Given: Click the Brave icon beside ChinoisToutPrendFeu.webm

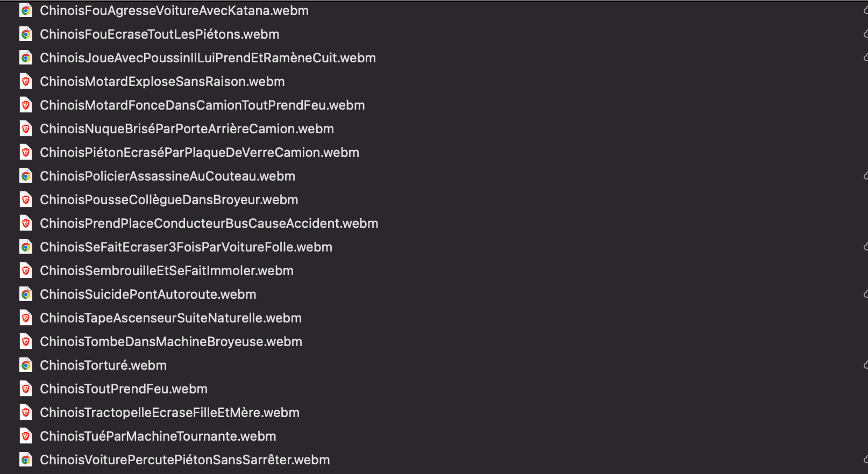Looking at the screenshot, I should coord(25,389).
